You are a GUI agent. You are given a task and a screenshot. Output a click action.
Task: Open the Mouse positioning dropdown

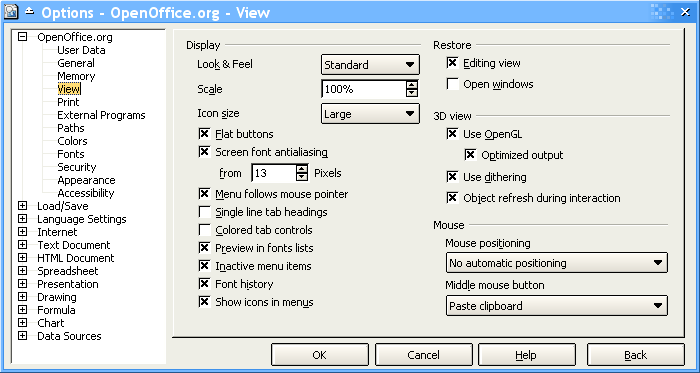pyautogui.click(x=557, y=263)
